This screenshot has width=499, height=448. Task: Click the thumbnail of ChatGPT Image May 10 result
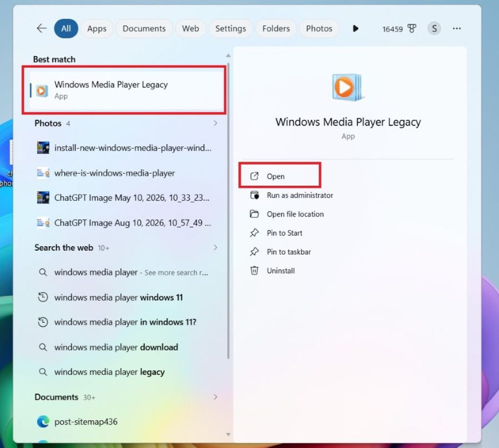click(43, 197)
